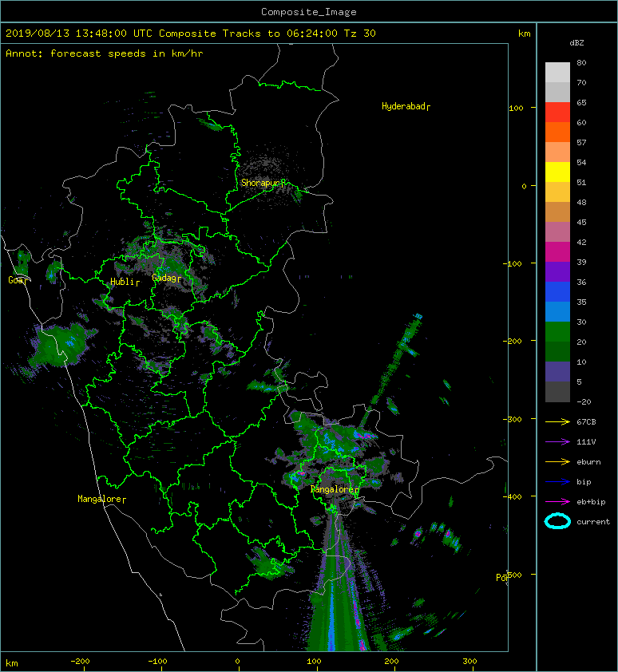Click the dBZ legend heading

tap(576, 43)
